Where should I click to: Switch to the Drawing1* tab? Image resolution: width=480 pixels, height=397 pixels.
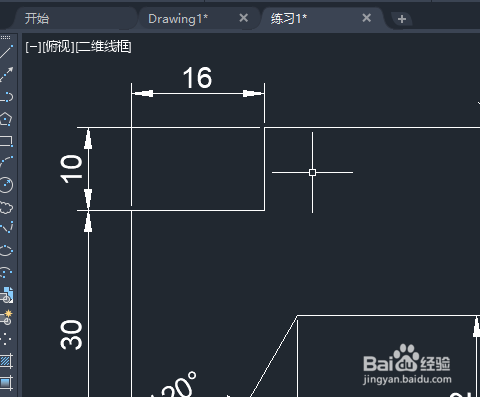(178, 19)
